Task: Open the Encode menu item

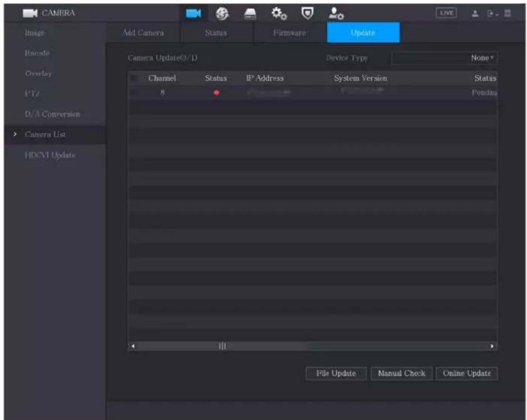Action: (37, 53)
